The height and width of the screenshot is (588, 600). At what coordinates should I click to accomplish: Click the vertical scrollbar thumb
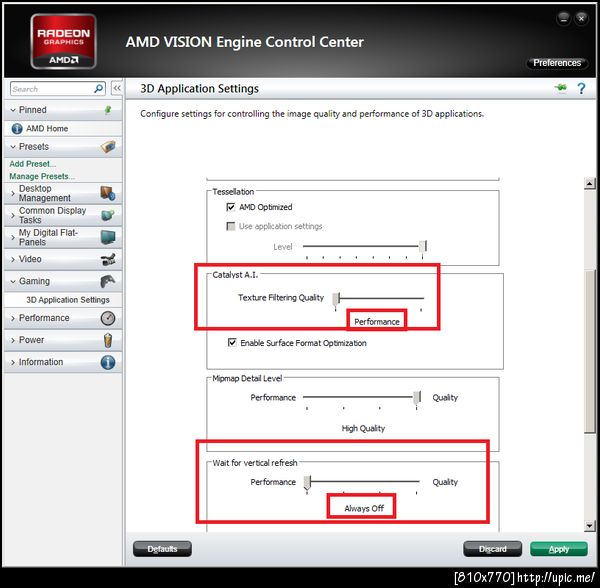pos(590,351)
